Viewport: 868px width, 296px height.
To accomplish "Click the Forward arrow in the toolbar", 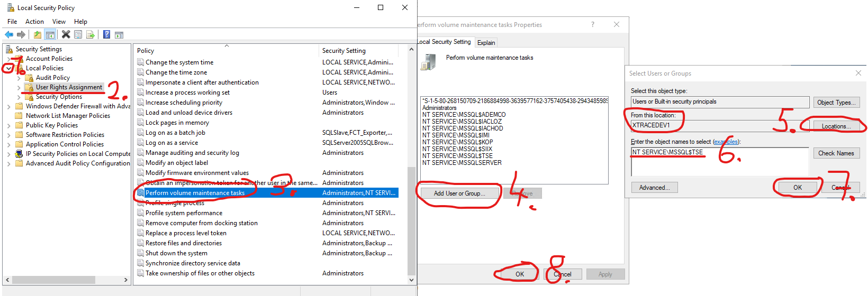I will [21, 34].
